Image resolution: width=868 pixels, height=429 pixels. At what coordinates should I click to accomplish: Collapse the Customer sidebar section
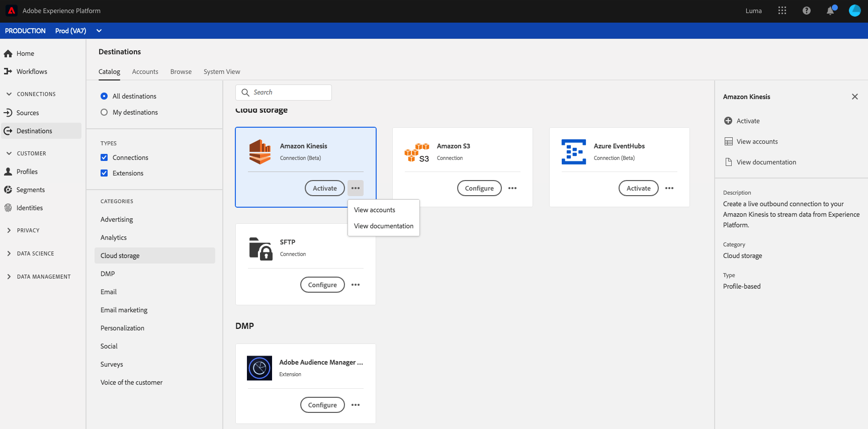(9, 153)
